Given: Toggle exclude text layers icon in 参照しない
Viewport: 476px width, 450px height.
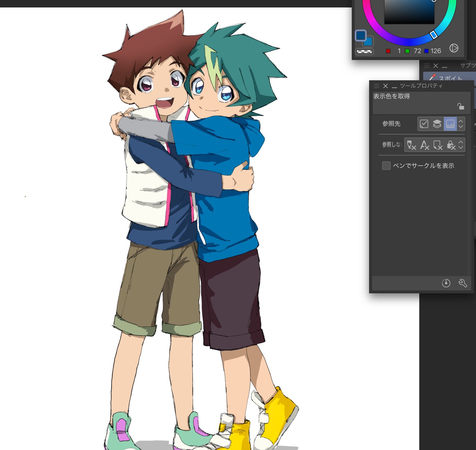Looking at the screenshot, I should (x=424, y=145).
